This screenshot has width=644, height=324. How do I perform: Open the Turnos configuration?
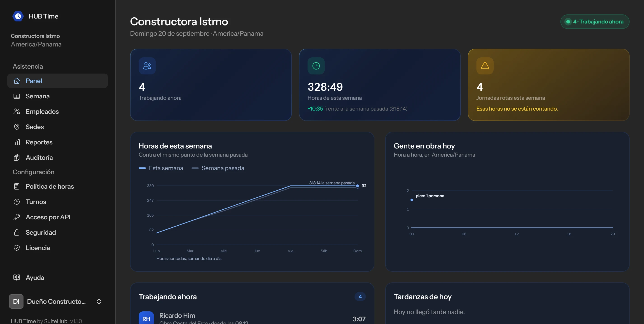pos(58,202)
